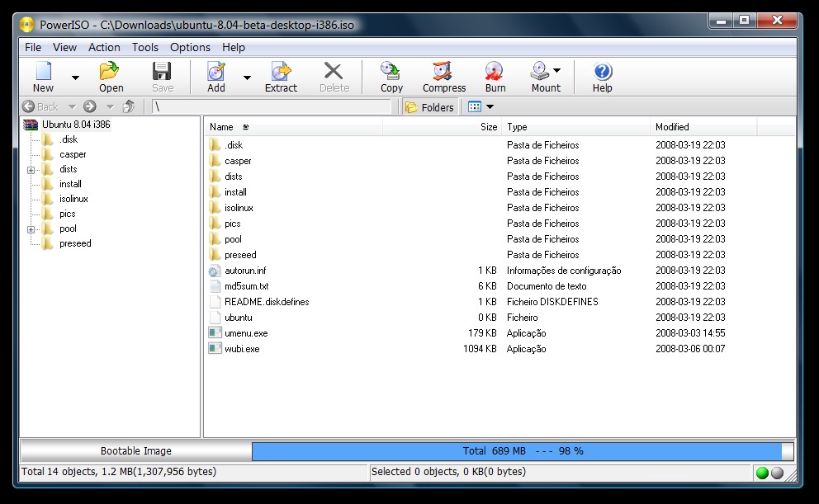The height and width of the screenshot is (504, 819).
Task: Open the Tools menu
Action: [145, 47]
